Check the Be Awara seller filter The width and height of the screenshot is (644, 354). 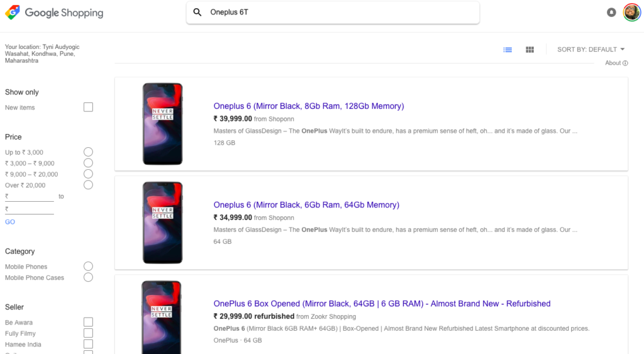click(x=88, y=322)
